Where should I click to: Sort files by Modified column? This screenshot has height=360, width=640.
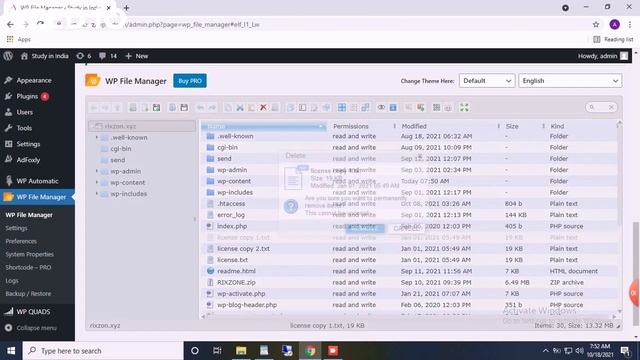[414, 127]
